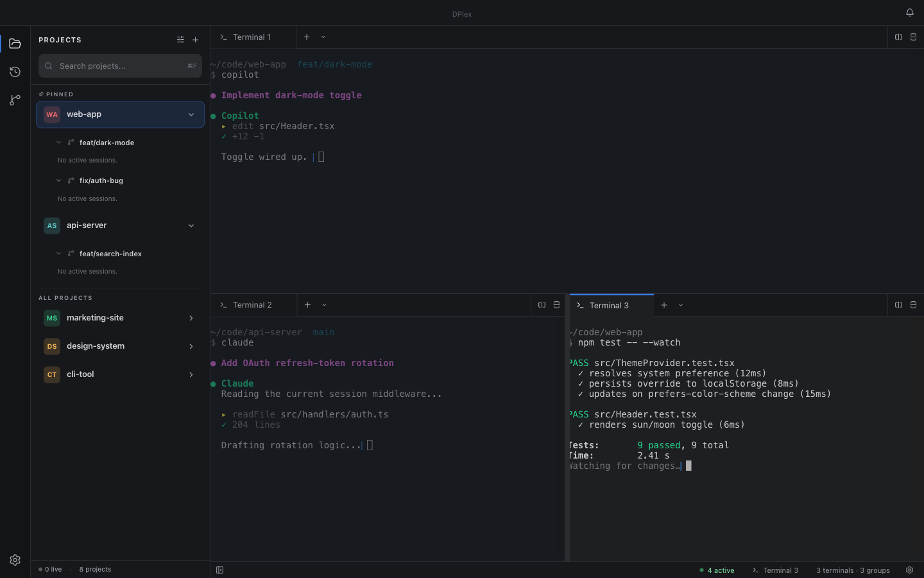
Task: Open new-terminal dropdown beside Terminal 2
Action: [x=325, y=305]
